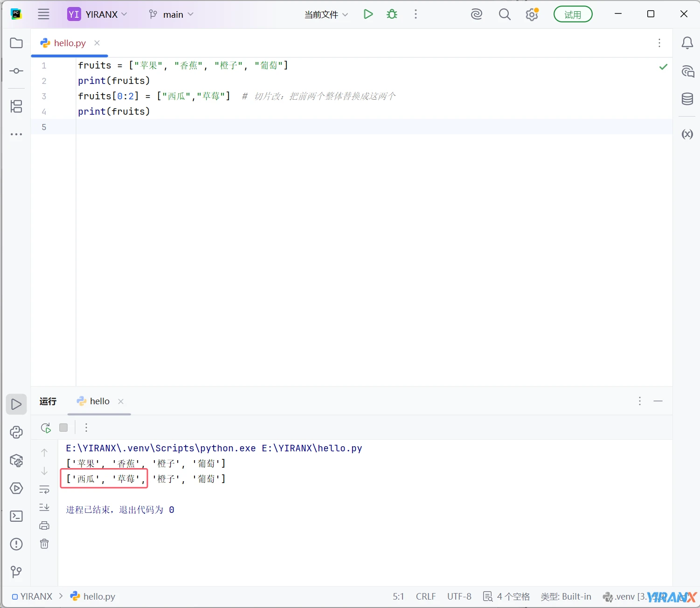This screenshot has width=700, height=608.
Task: Open the Structure tool window
Action: pos(16,106)
